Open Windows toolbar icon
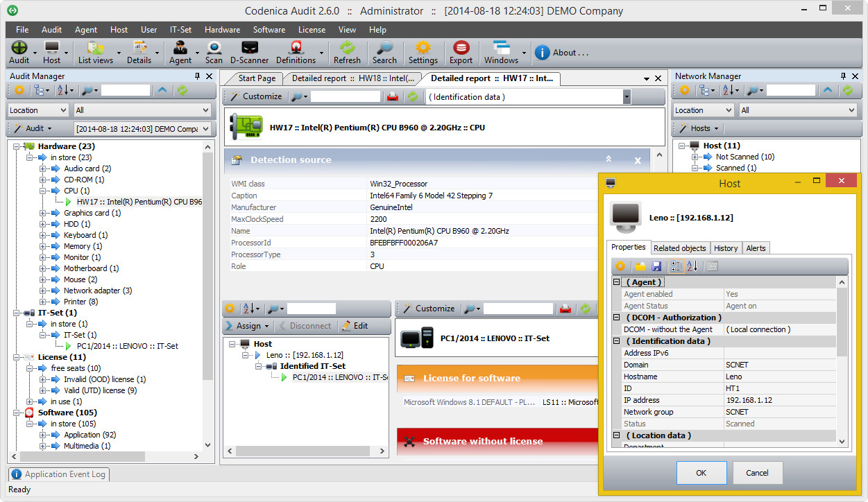This screenshot has width=868, height=502. 501,53
